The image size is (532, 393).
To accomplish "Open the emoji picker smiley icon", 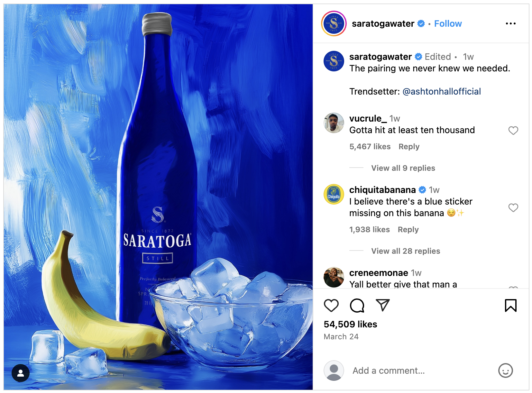I will click(505, 370).
